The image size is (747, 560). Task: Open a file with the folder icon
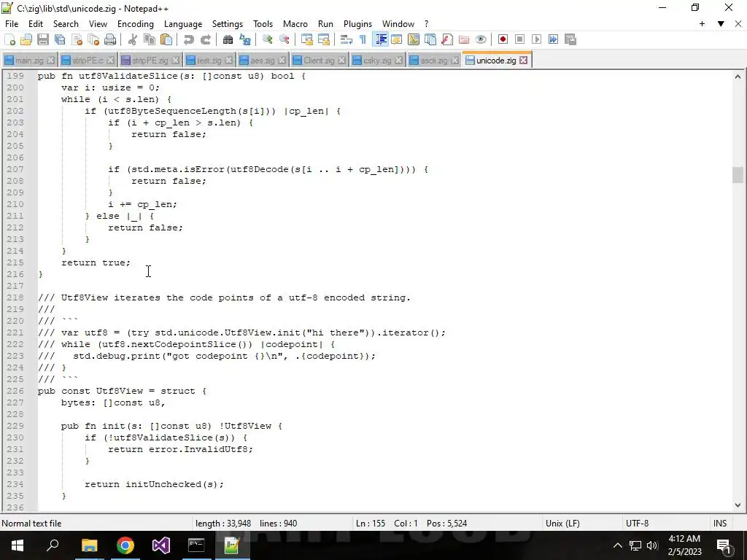point(26,39)
